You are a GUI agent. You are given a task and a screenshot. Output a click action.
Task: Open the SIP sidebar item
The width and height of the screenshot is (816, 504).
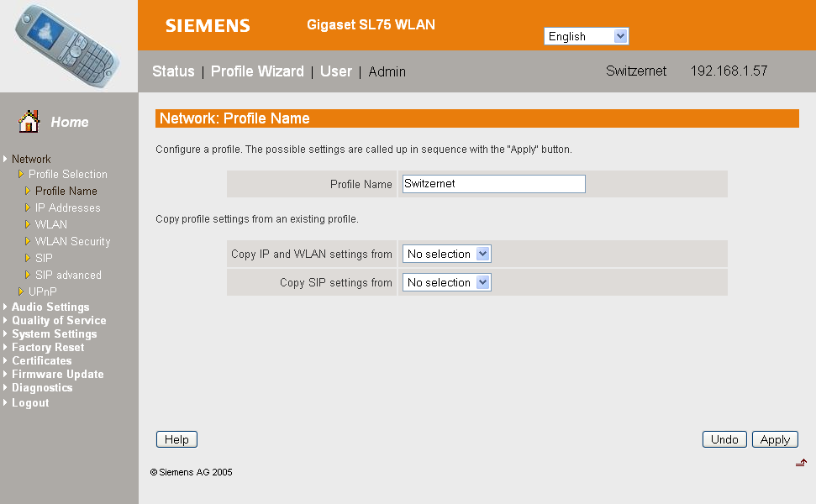point(44,258)
